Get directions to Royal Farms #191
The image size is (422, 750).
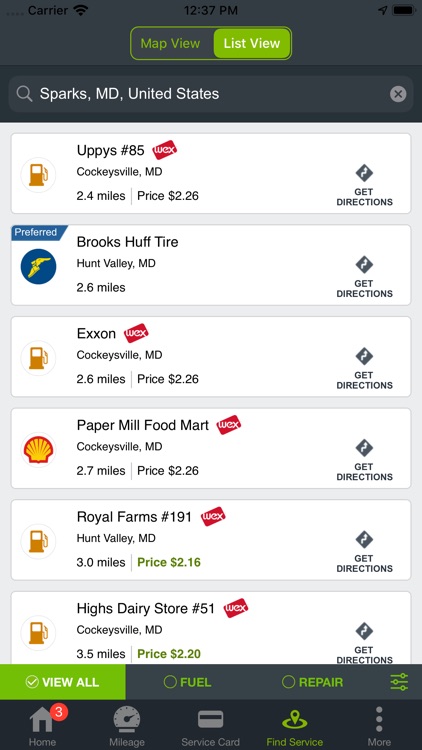364,551
